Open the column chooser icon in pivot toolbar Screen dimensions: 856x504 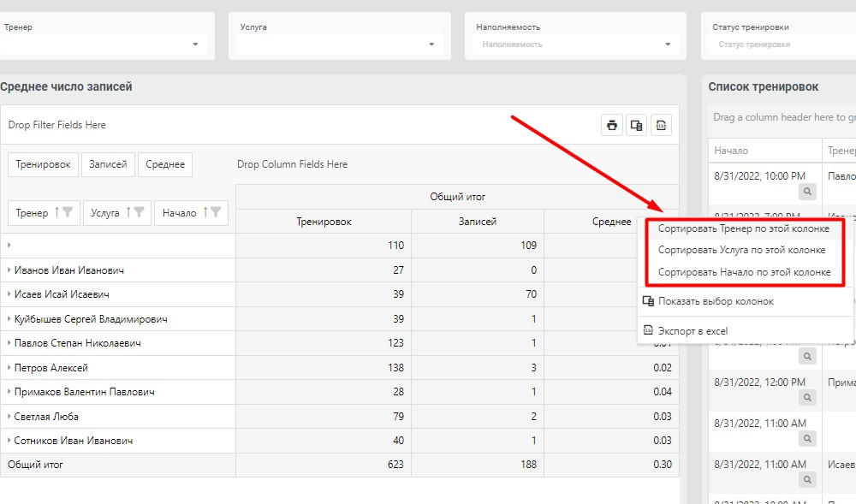[x=637, y=125]
